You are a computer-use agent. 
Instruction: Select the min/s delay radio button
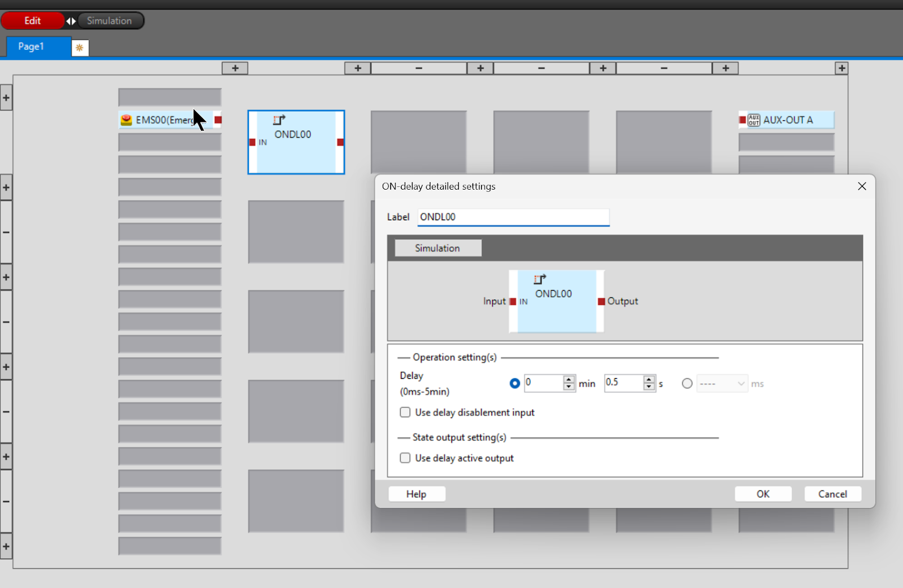click(515, 383)
